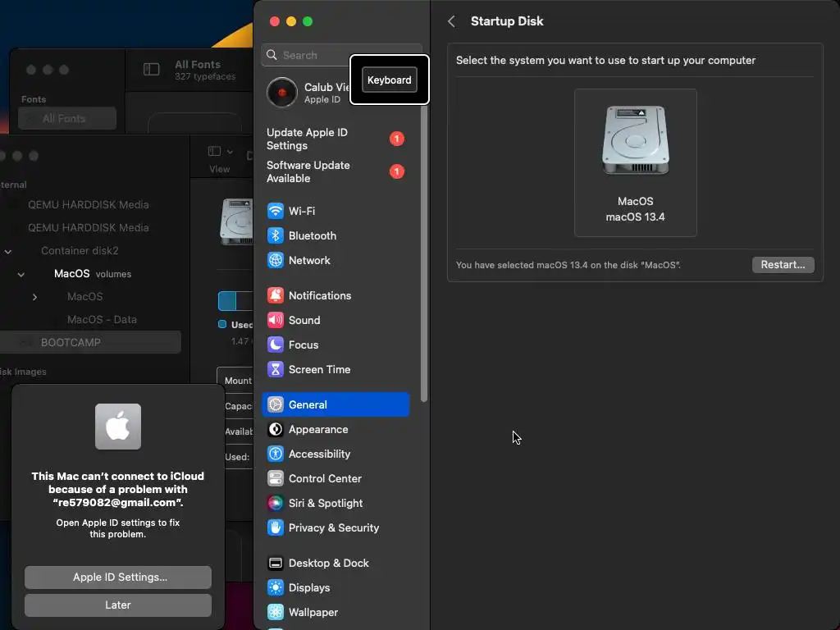Viewport: 840px width, 630px height.
Task: Select All Fonts in Font Book sidebar
Action: [x=67, y=118]
